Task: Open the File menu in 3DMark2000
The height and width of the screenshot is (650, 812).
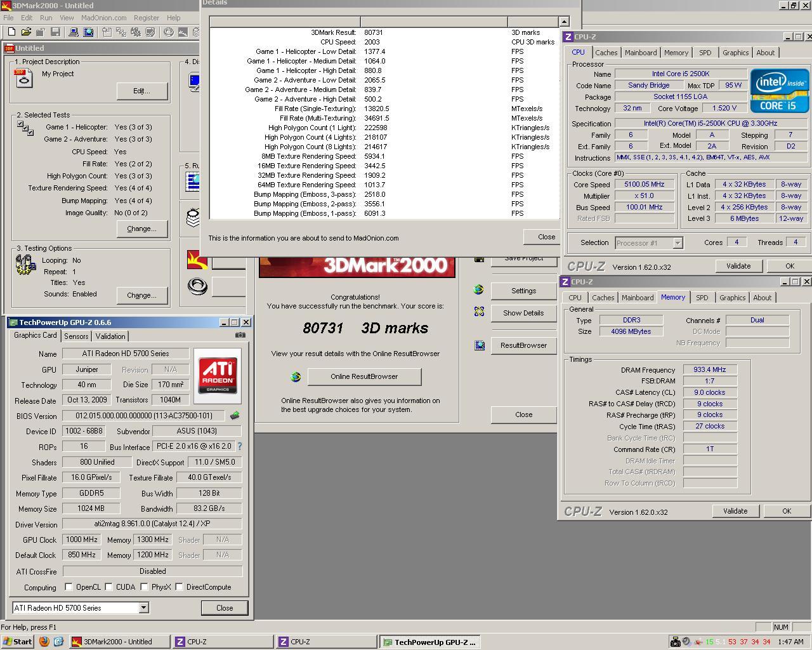Action: click(x=9, y=18)
